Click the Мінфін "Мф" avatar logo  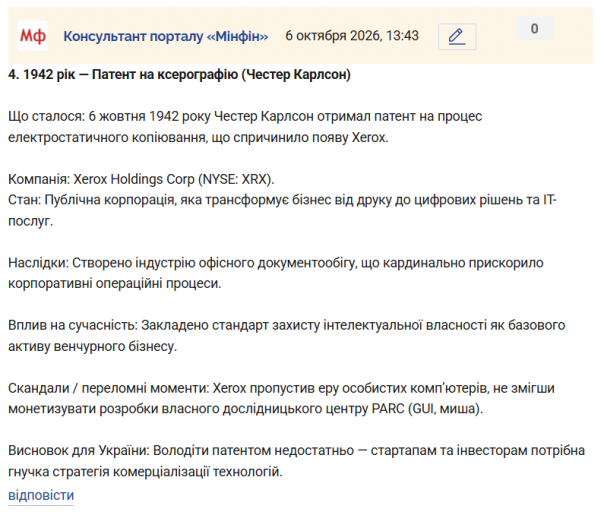coord(33,36)
